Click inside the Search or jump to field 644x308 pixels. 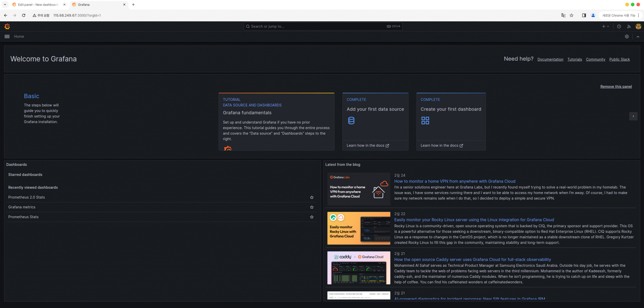322,26
